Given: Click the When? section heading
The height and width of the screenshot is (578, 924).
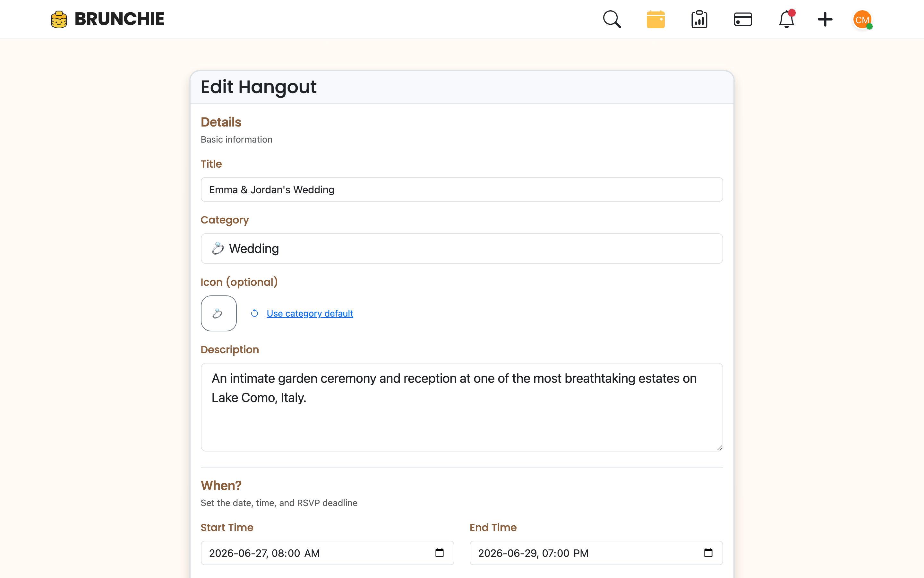Looking at the screenshot, I should [221, 486].
